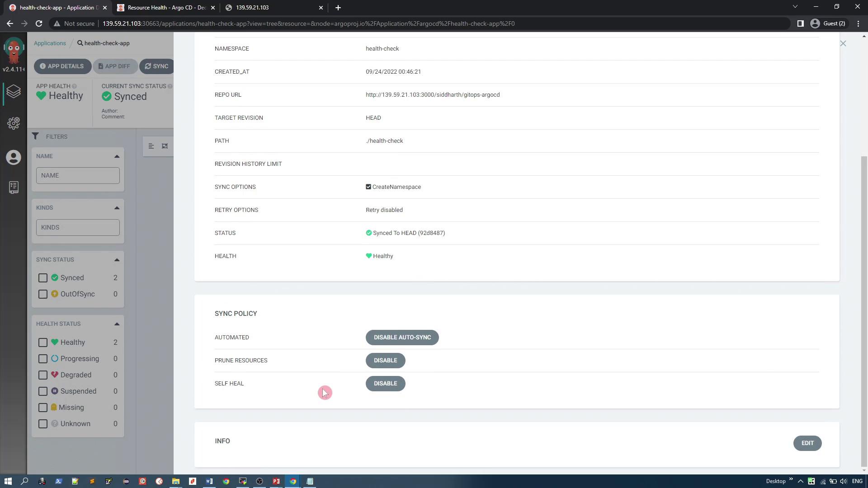Collapse the NAME filter section
The height and width of the screenshot is (488, 868).
click(117, 156)
